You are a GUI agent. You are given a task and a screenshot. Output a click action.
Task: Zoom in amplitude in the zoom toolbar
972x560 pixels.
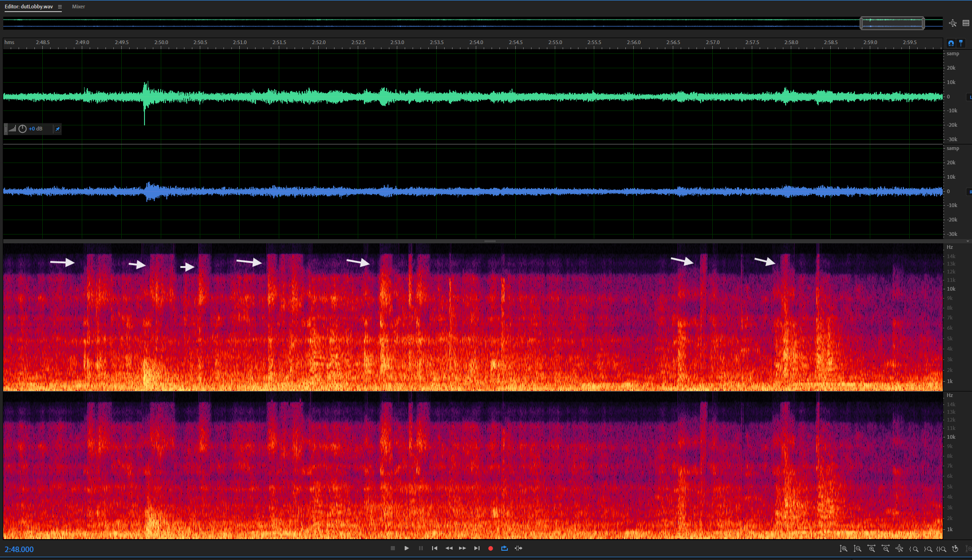click(844, 549)
